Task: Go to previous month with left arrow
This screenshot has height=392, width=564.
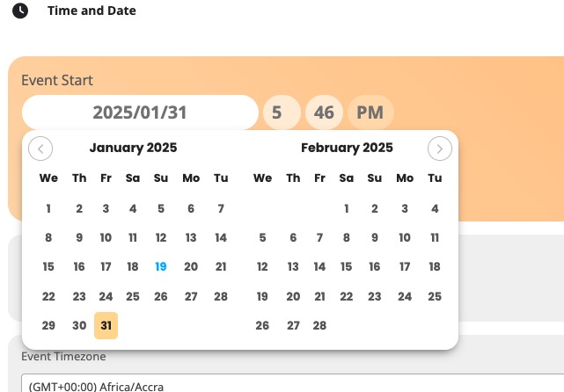Action: click(40, 149)
